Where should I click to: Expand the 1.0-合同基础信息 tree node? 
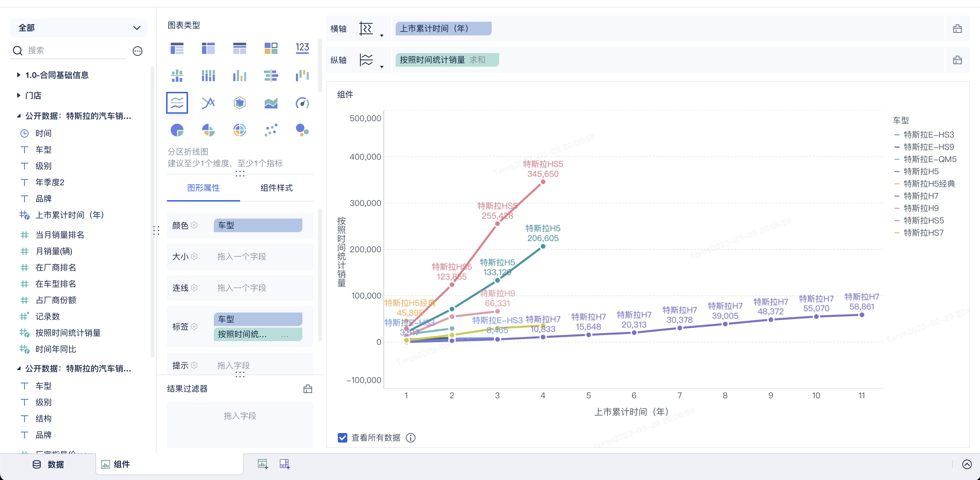[18, 75]
